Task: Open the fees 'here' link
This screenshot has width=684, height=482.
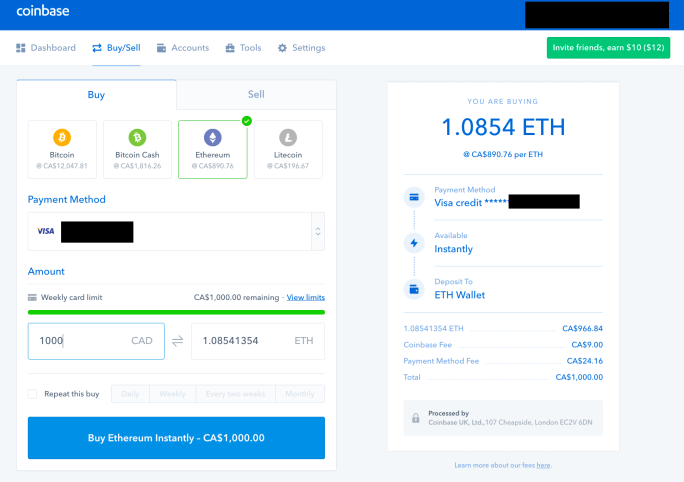Action: [543, 465]
